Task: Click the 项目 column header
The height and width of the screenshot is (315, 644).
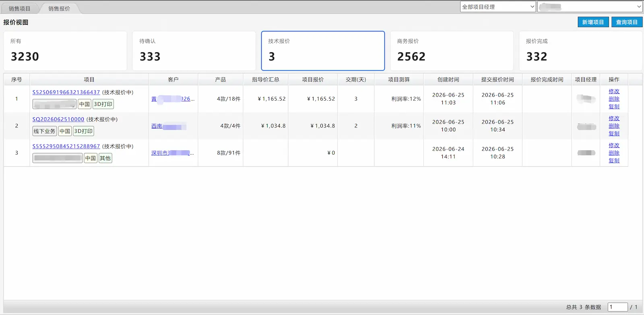Action: (x=89, y=79)
